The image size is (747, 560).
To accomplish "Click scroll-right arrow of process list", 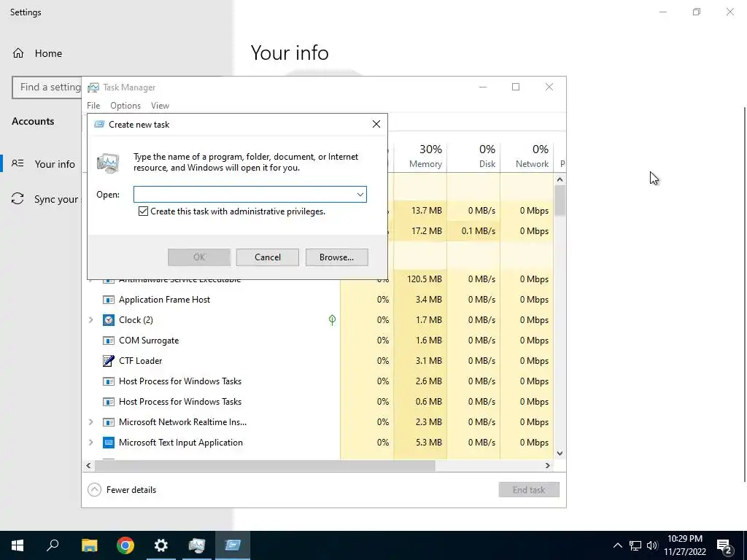I will [548, 465].
